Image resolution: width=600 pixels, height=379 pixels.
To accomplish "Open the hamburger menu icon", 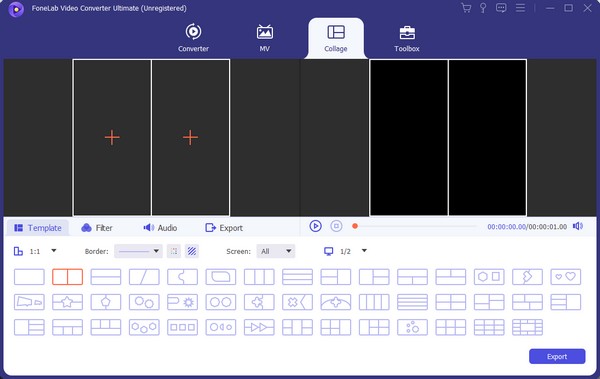I will pyautogui.click(x=520, y=8).
